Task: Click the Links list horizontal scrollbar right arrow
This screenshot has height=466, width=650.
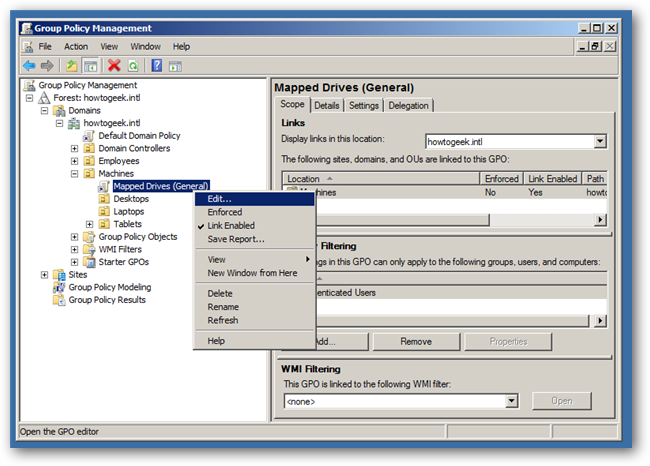Action: [599, 220]
